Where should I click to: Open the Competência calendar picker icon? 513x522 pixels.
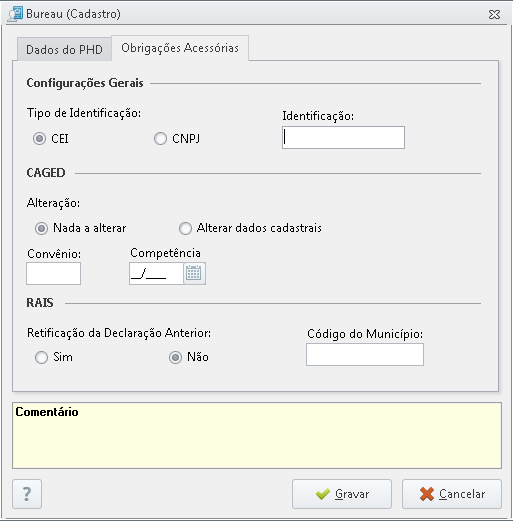coord(194,273)
